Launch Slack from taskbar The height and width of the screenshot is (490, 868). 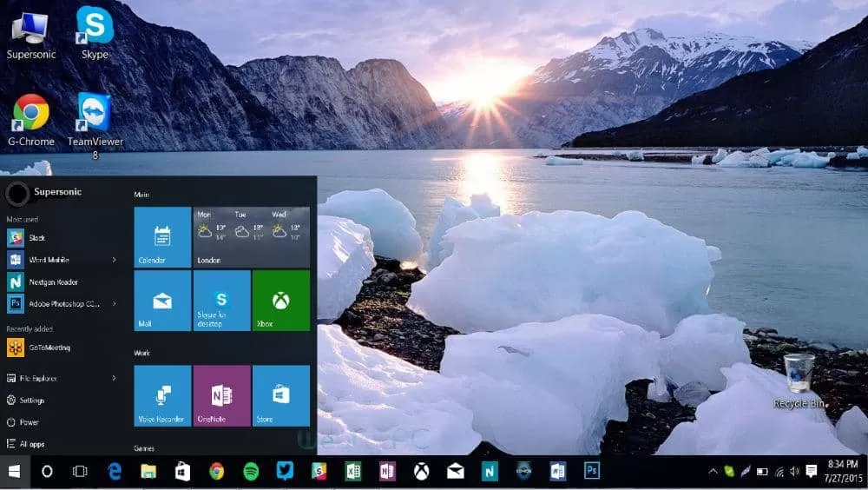click(319, 471)
